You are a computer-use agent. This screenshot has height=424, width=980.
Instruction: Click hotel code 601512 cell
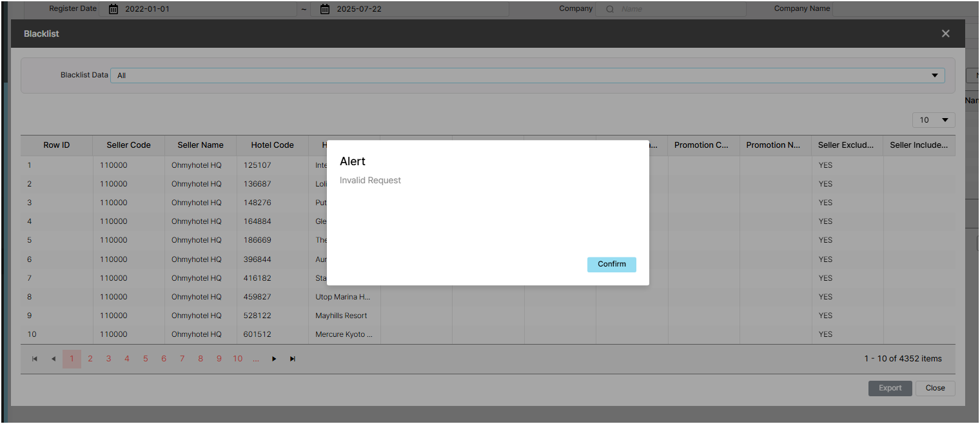tap(273, 334)
